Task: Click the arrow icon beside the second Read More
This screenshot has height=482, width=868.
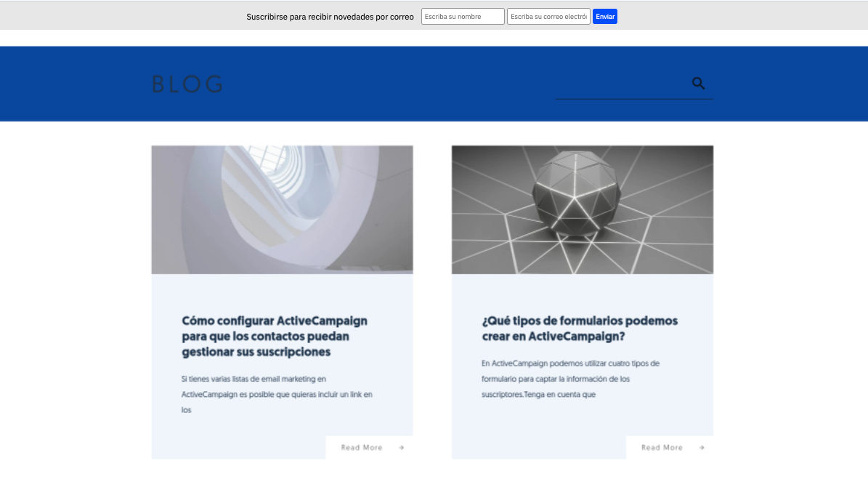Action: (x=702, y=448)
